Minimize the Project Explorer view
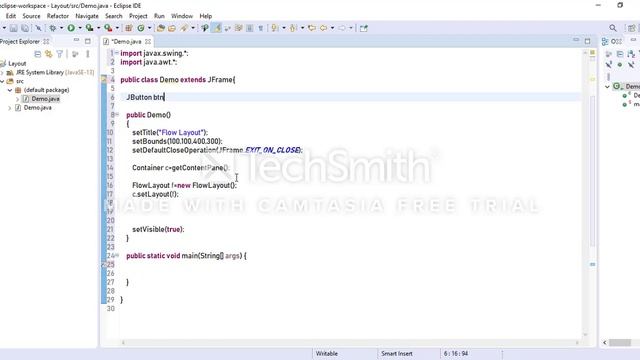640x360 pixels. [x=76, y=41]
